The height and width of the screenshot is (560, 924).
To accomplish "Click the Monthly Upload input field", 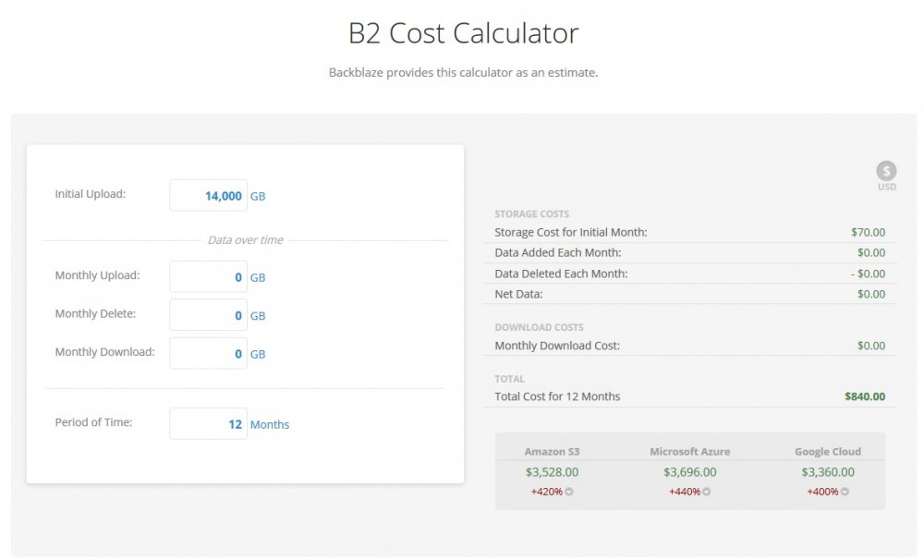I will (x=208, y=277).
